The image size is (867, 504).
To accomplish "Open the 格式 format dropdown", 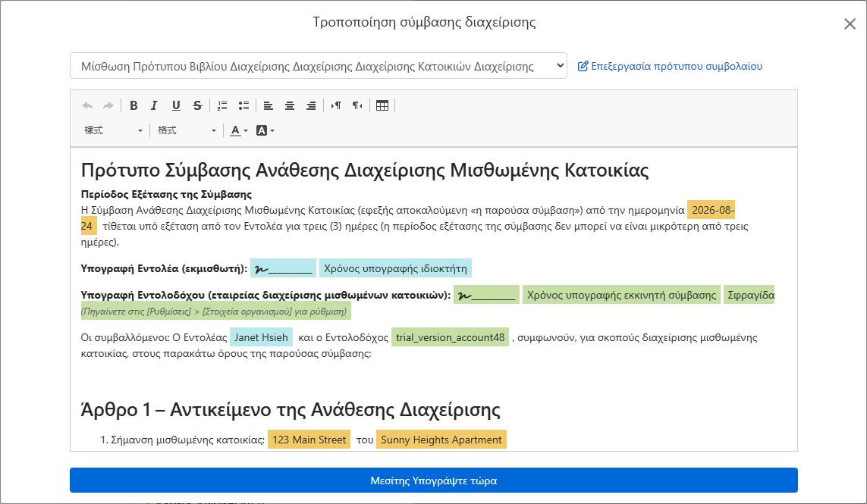I will pos(187,130).
